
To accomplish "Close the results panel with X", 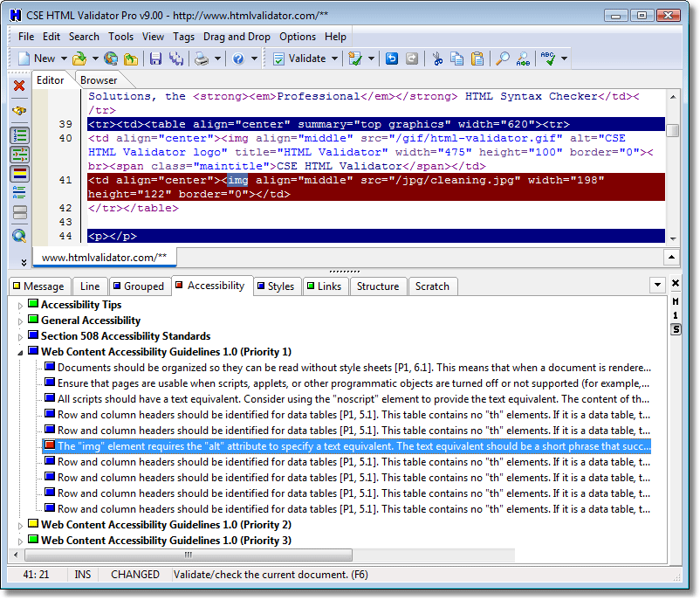I will pyautogui.click(x=676, y=283).
